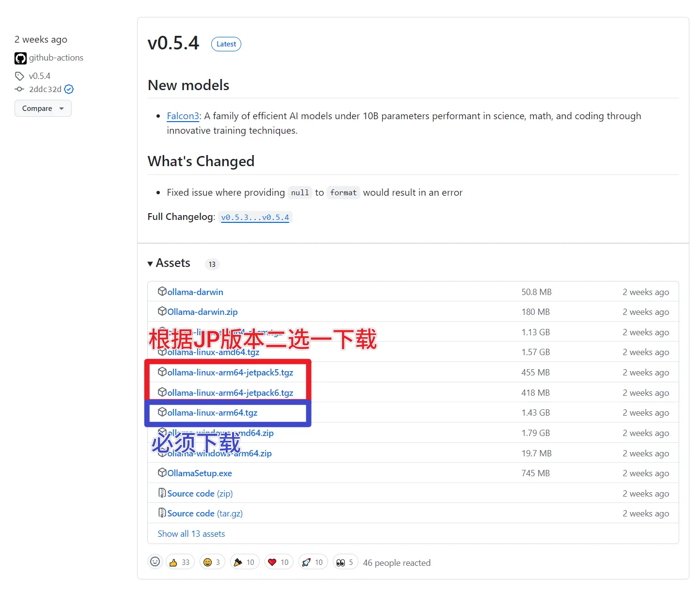
Task: Click the v0.5.4 release title
Action: pyautogui.click(x=173, y=43)
